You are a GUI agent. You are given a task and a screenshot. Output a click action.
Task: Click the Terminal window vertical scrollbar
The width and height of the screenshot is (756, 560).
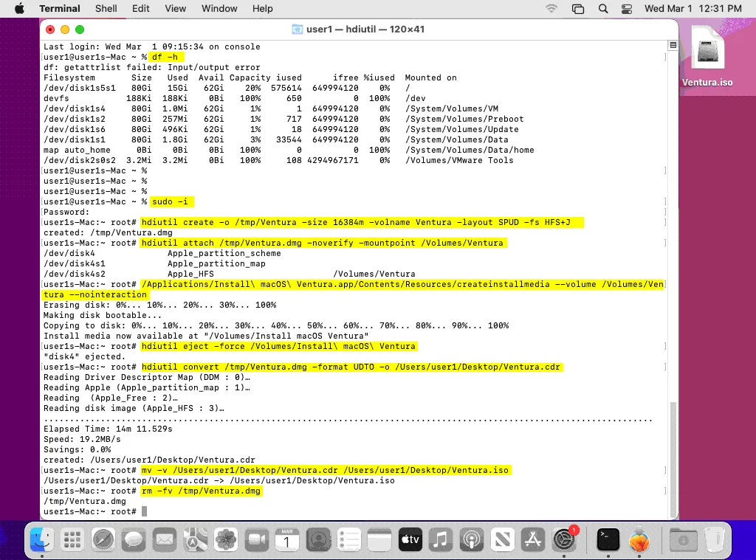672,457
